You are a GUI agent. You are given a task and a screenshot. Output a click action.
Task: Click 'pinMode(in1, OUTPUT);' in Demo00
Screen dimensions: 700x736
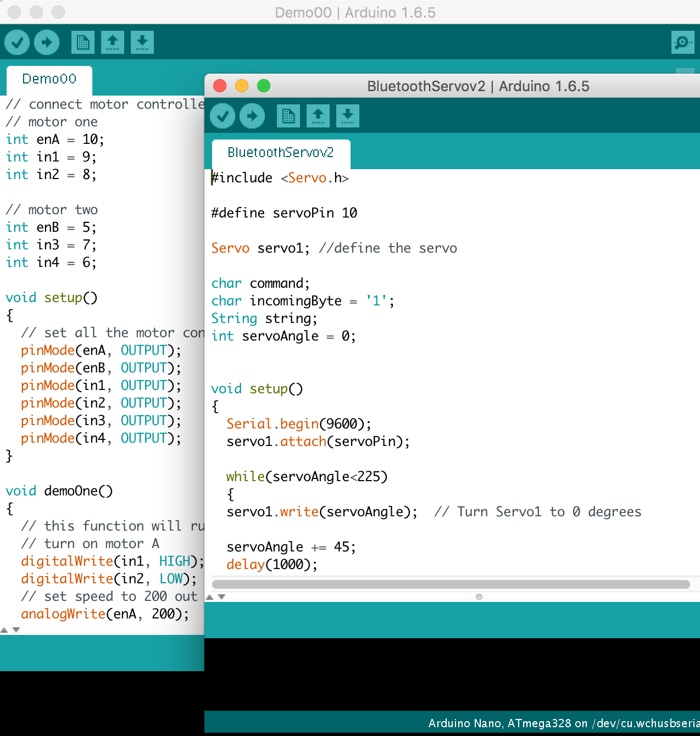pos(101,386)
